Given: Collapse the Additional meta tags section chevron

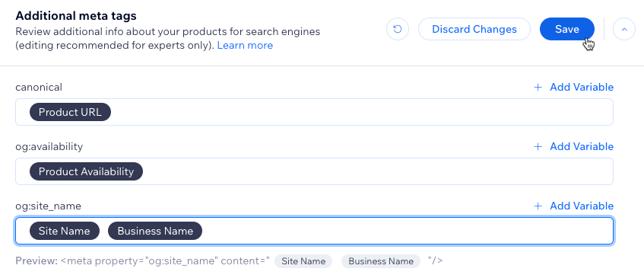Looking at the screenshot, I should pos(624,29).
